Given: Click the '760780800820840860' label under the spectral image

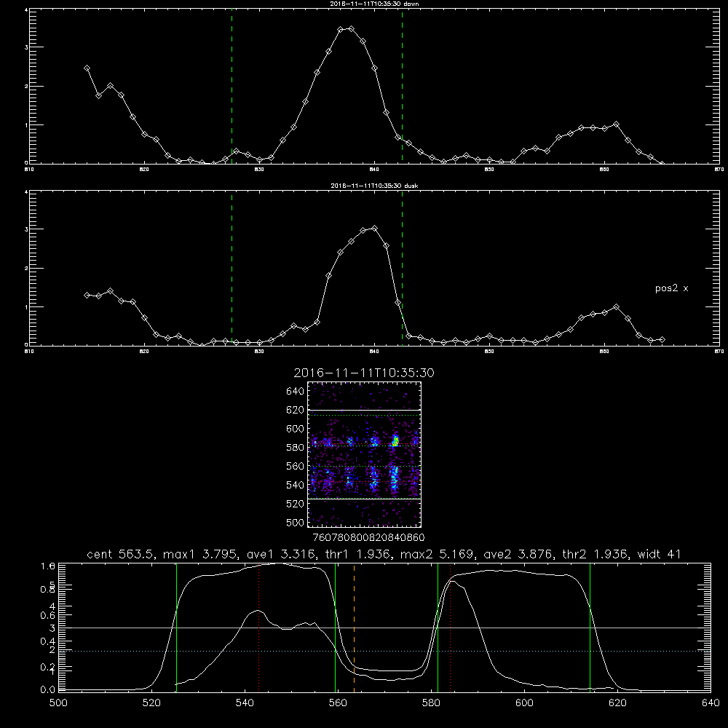Looking at the screenshot, I should tap(369, 538).
